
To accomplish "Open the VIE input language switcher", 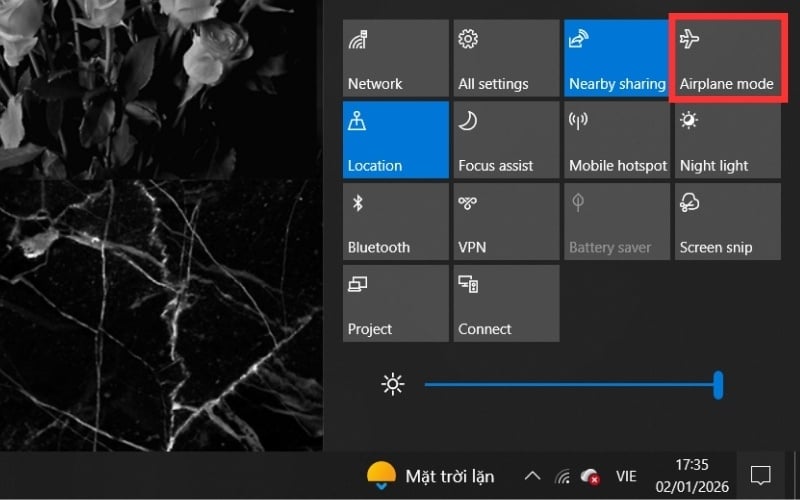I will coord(626,476).
